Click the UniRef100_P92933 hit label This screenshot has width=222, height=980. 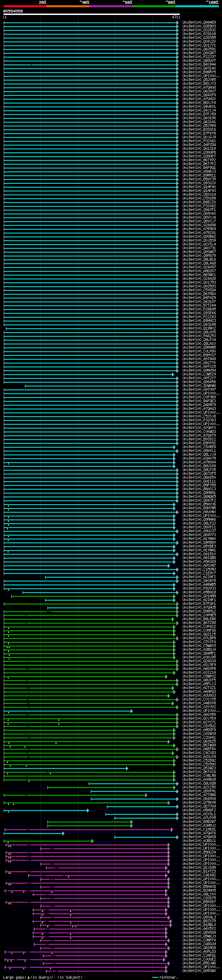199,588
